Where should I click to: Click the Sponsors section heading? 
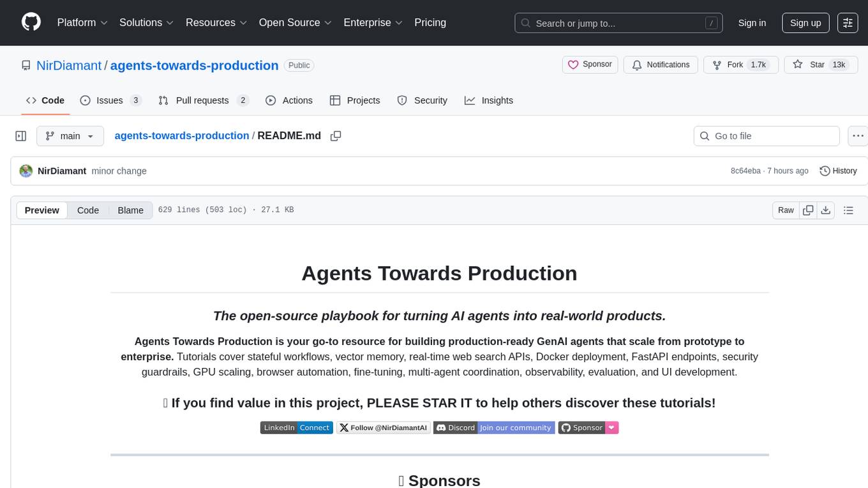coord(439,480)
